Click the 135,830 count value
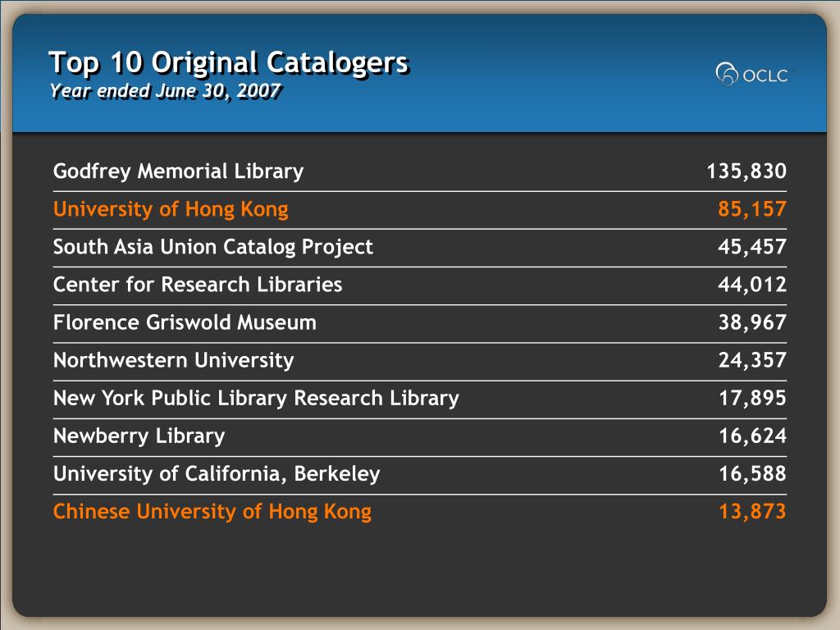 [x=746, y=171]
